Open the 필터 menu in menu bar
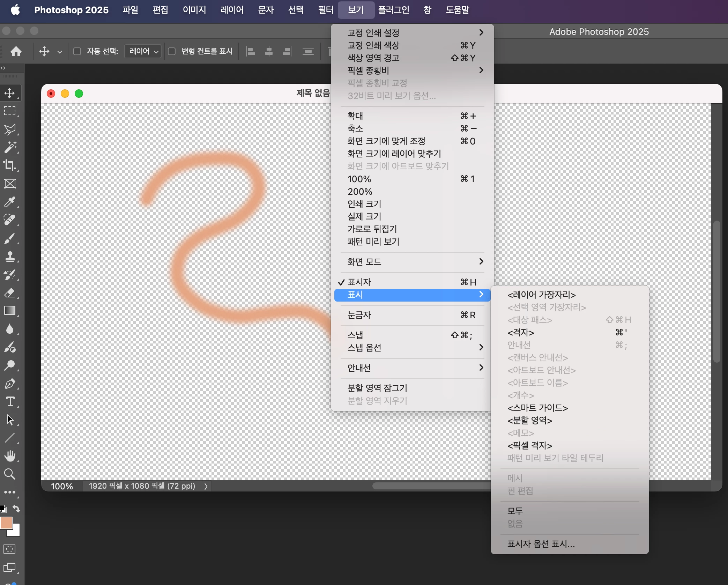The image size is (728, 585). 325,10
